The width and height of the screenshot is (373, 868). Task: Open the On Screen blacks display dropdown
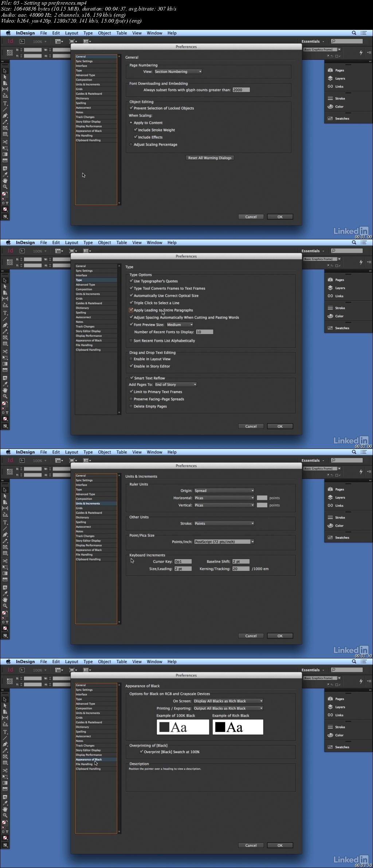tap(228, 701)
